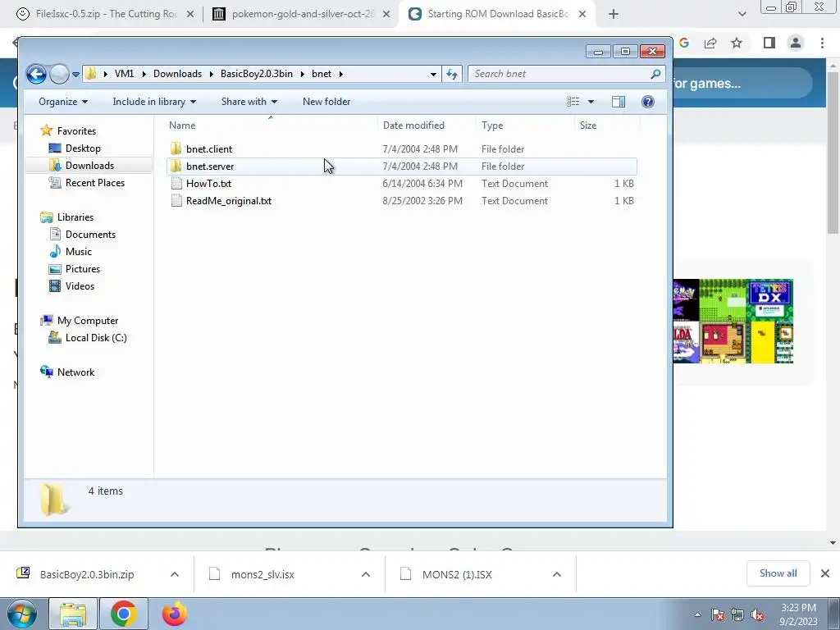Viewport: 840px width, 630px height.
Task: Show hidden tray icons
Action: tap(697, 615)
